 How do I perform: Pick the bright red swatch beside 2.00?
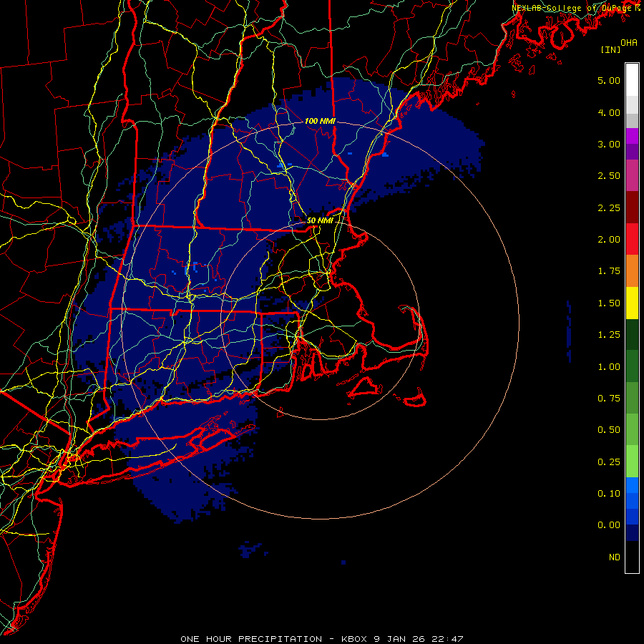point(632,239)
